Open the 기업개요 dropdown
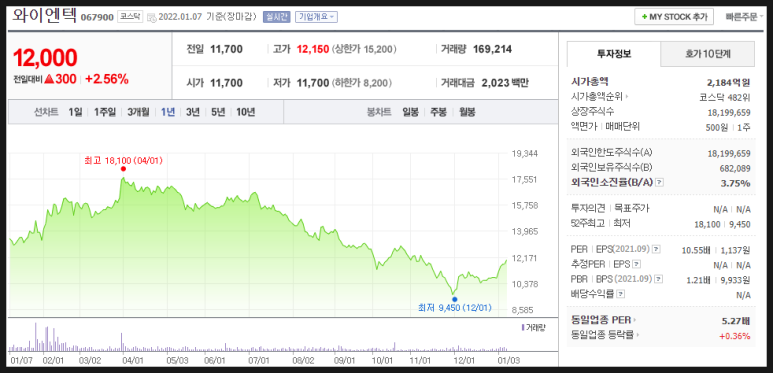This screenshot has width=773, height=373. [x=316, y=17]
